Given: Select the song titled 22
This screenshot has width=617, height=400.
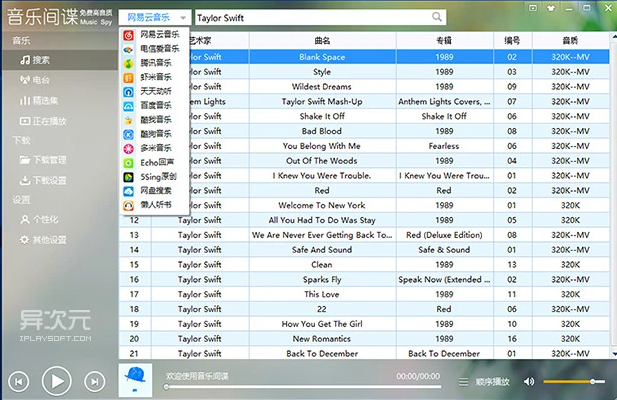Looking at the screenshot, I should (x=322, y=309).
